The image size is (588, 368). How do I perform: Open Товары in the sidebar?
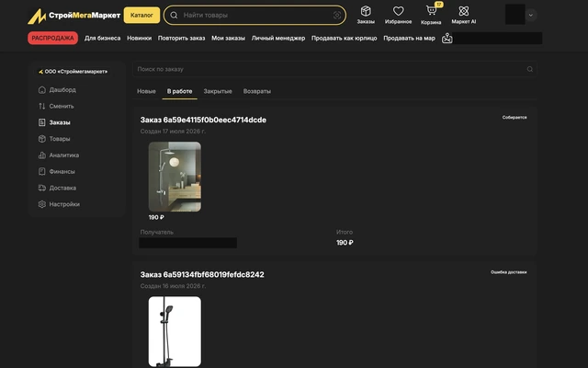pos(55,139)
